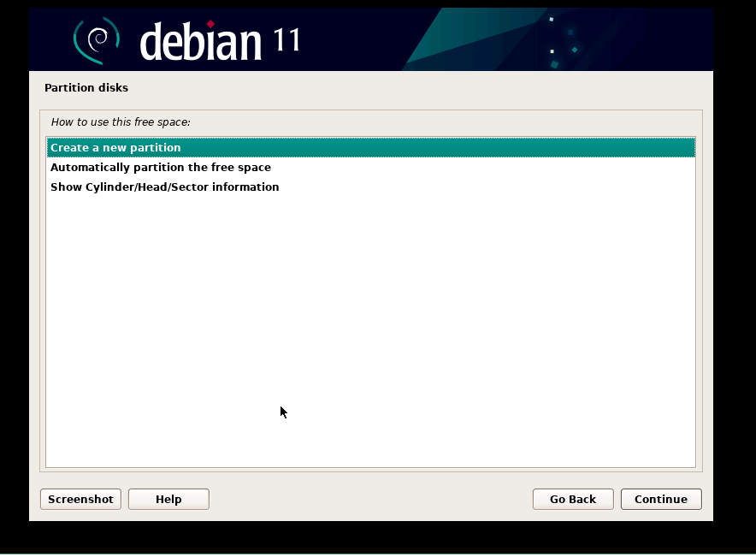The height and width of the screenshot is (557, 756).
Task: Click the Debian swirl logo
Action: pyautogui.click(x=97, y=40)
